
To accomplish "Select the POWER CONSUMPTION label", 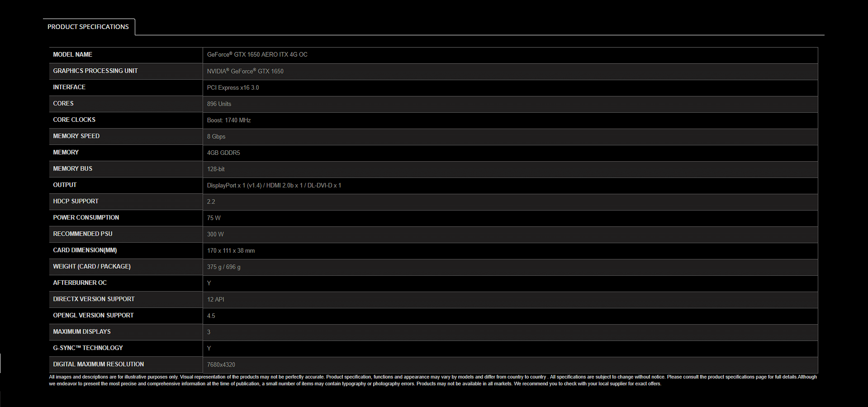I will tap(86, 217).
